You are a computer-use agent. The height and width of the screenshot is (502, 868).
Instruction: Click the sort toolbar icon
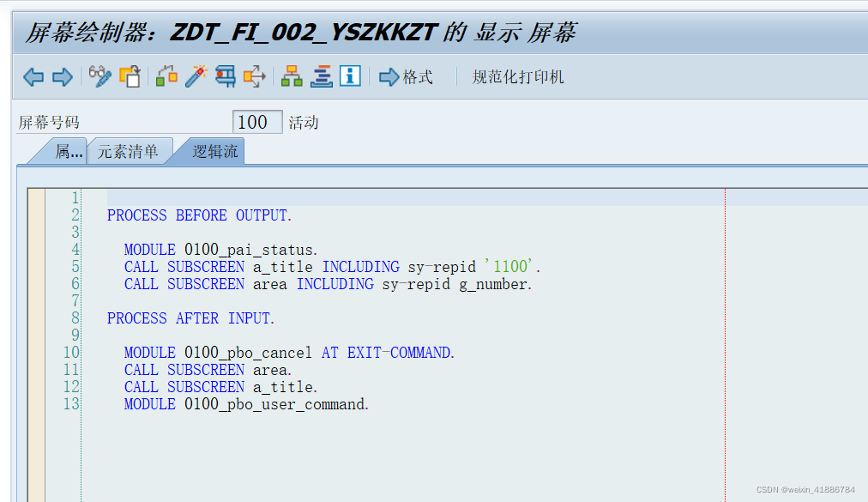pos(321,76)
